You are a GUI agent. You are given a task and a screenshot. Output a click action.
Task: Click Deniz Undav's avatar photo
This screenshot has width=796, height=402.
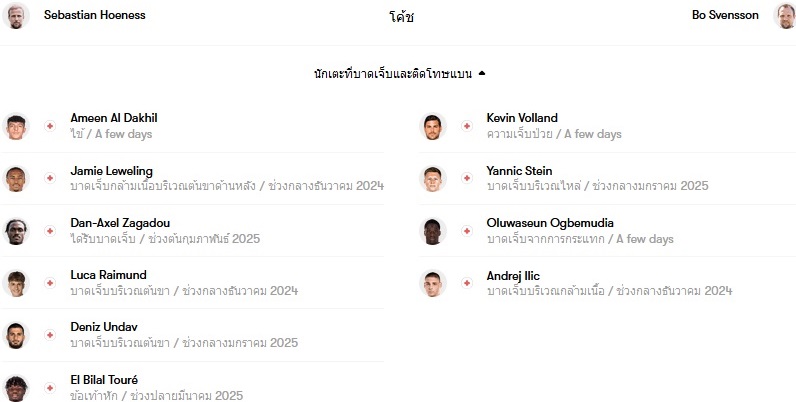(x=16, y=336)
